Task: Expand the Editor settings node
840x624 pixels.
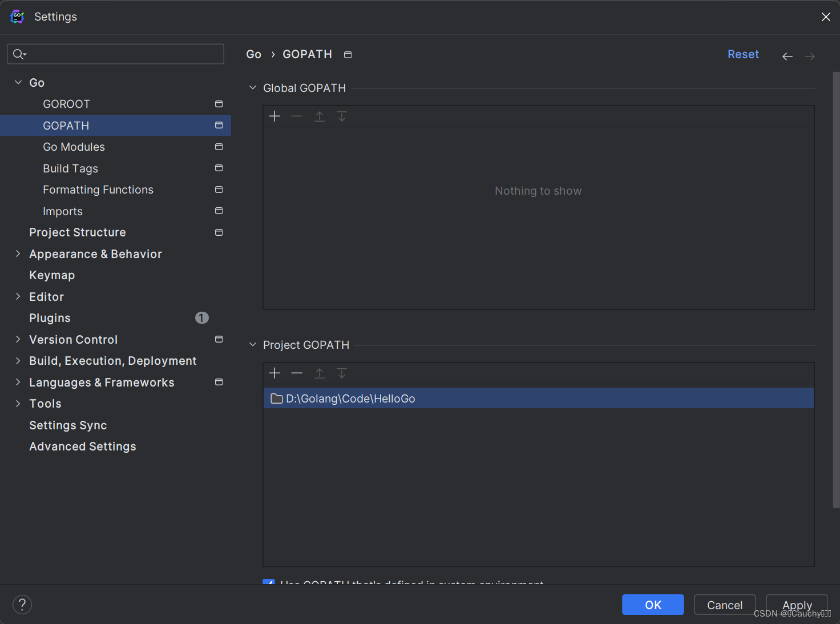Action: (x=18, y=296)
